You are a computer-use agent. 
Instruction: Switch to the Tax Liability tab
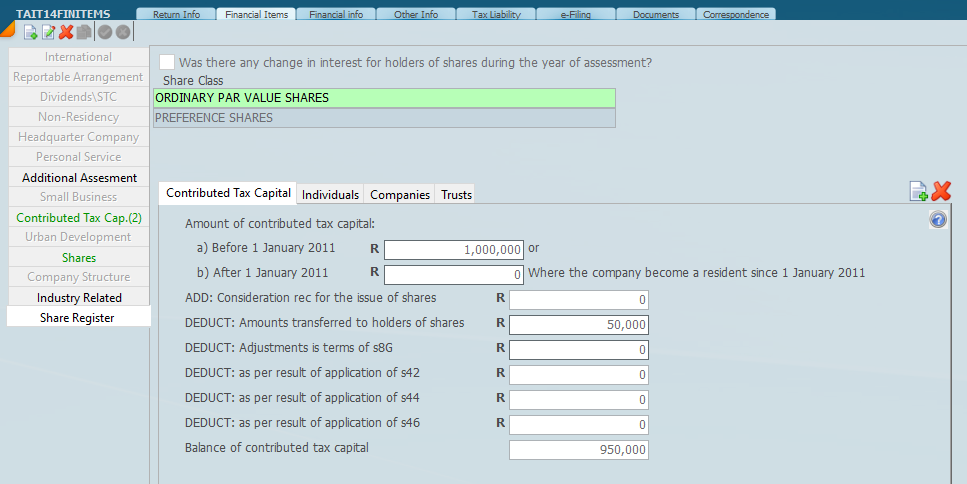tap(495, 14)
